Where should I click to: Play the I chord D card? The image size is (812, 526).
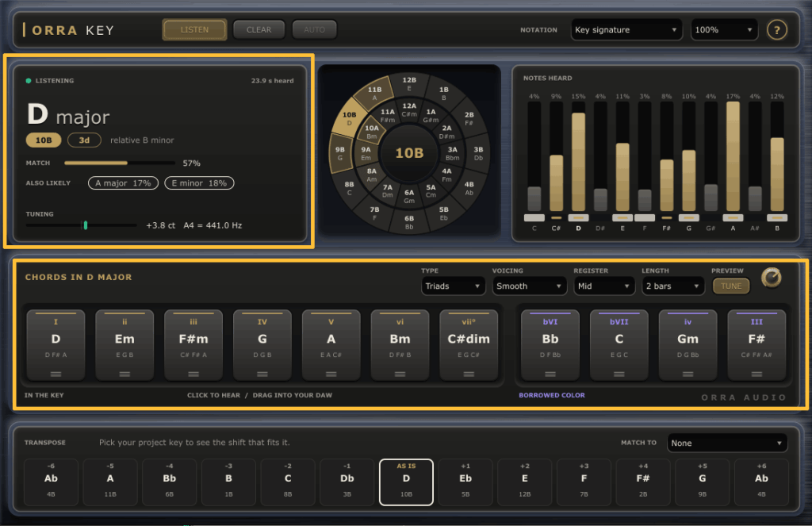[x=56, y=344]
